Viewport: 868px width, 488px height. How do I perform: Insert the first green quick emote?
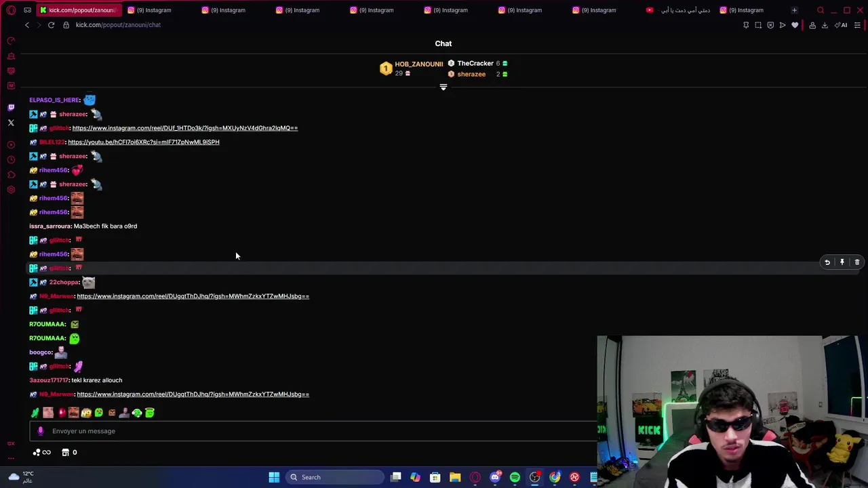(35, 413)
